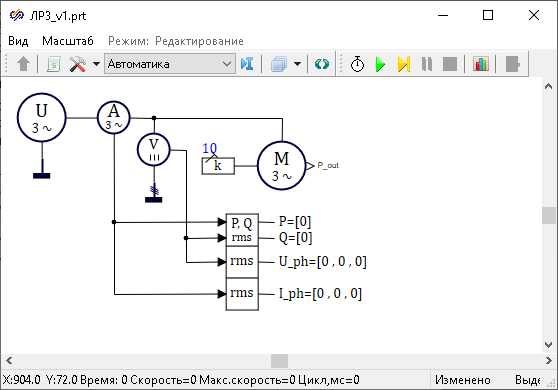
Task: Open the script page icon
Action: pos(53,64)
